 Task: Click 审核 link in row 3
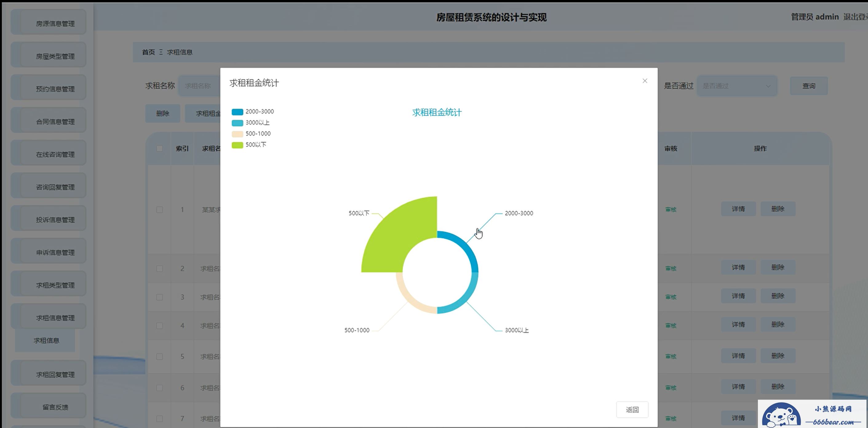click(671, 297)
